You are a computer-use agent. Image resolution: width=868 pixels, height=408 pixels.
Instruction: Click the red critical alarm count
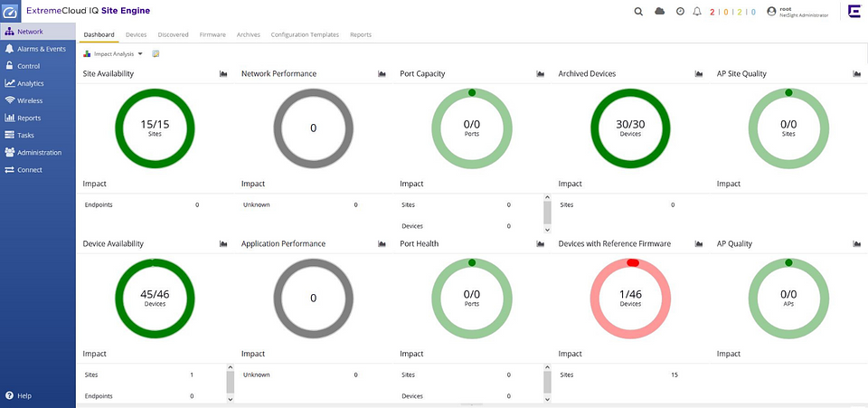pos(712,12)
